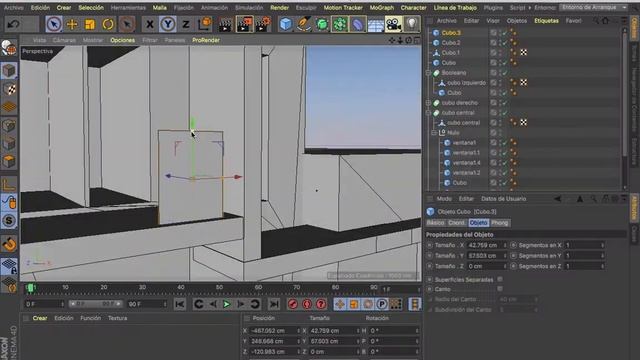This screenshot has height=360, width=640.
Task: Switch to the Coord. tab
Action: point(456,223)
